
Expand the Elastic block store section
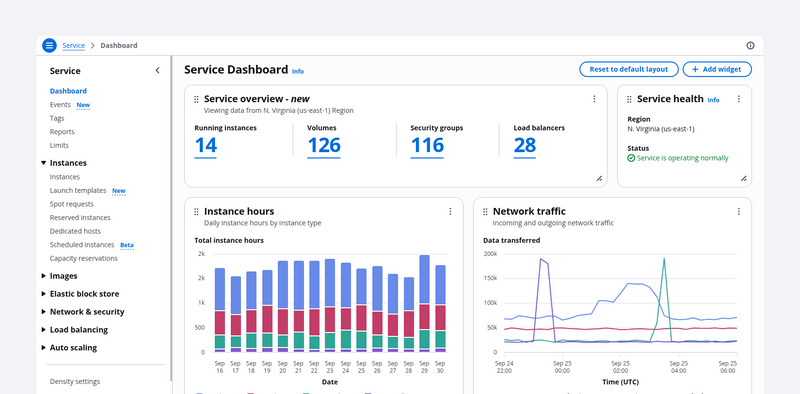(43, 294)
